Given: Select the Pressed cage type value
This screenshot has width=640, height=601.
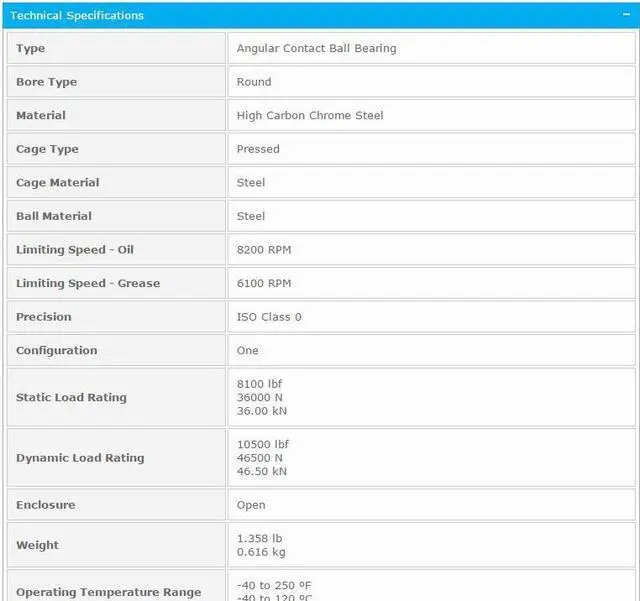Looking at the screenshot, I should [258, 149].
